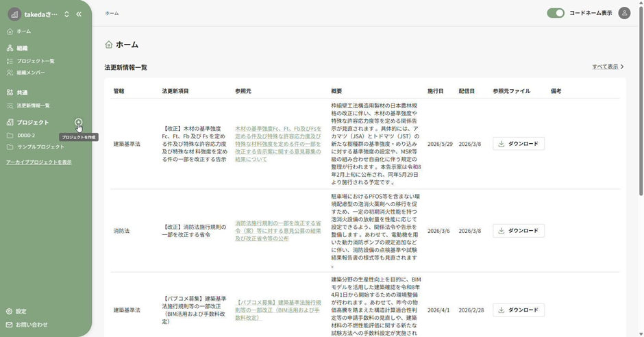Open the user profile avatar icon
644x337 pixels.
tap(624, 13)
